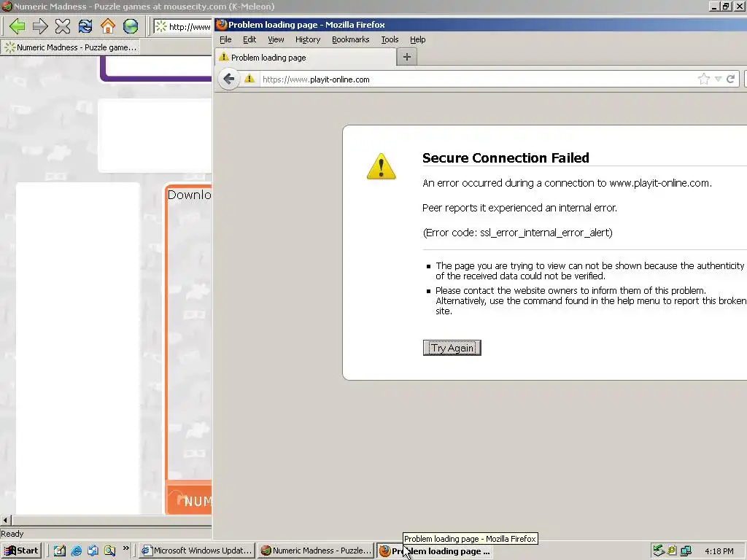747x560 pixels.
Task: Open the Windows Start menu
Action: click(21, 551)
